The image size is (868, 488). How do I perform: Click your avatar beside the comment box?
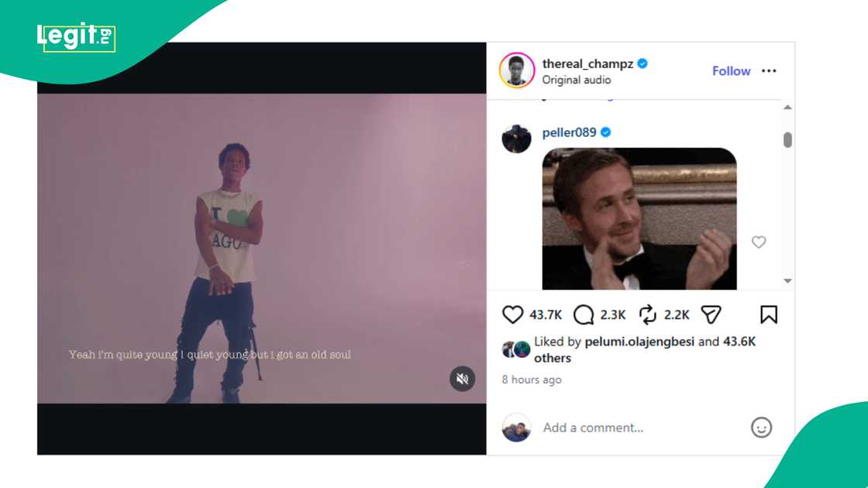(516, 427)
